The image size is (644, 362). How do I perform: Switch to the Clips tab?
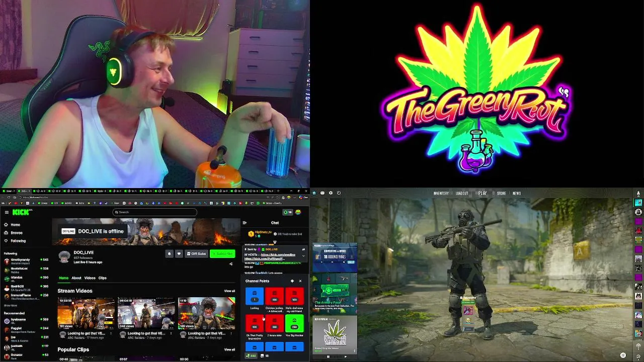(x=102, y=278)
